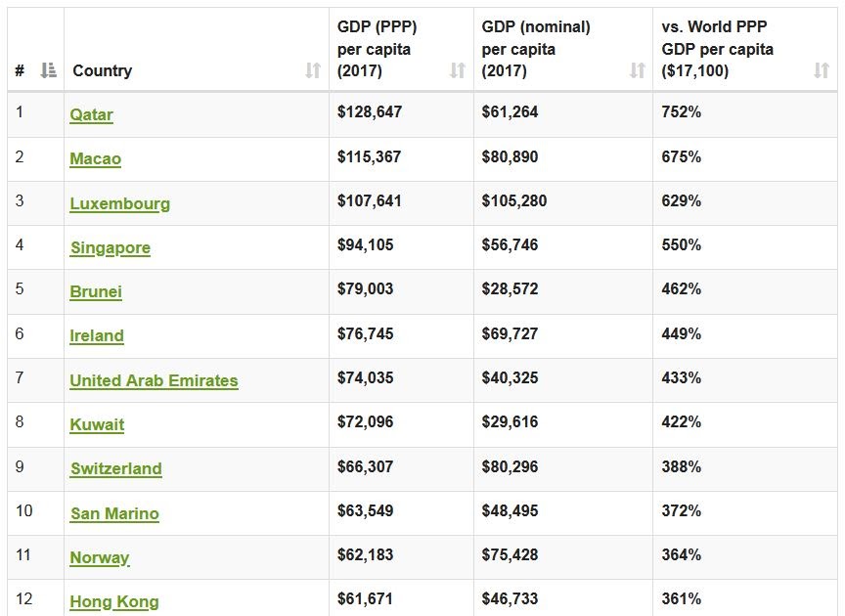The image size is (845, 616).
Task: Open the Hong Kong link
Action: point(113,602)
